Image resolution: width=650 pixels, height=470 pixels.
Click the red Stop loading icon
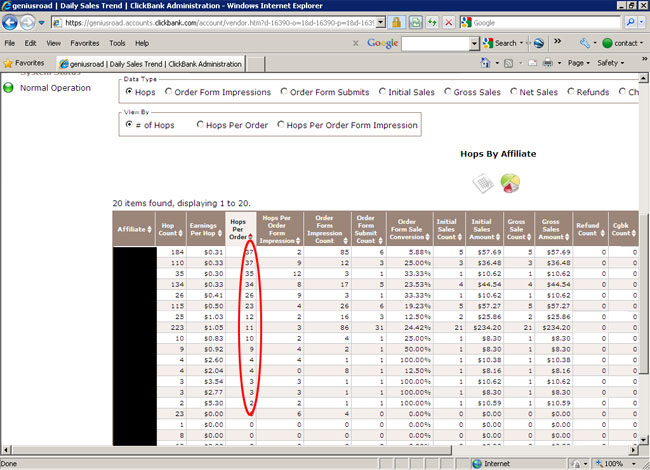tap(449, 22)
